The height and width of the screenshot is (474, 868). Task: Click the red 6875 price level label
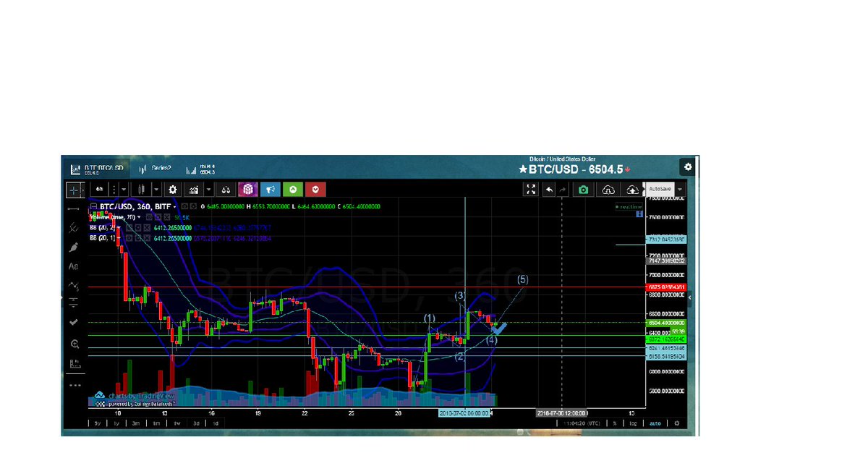coord(666,287)
